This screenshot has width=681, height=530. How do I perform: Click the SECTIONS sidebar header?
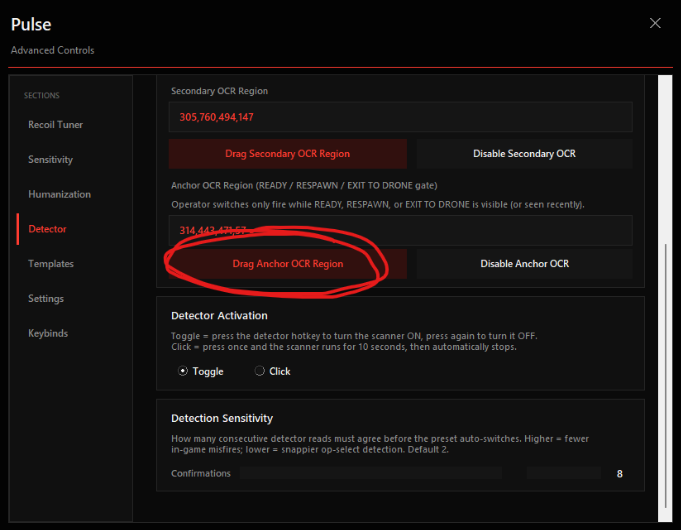point(42,96)
